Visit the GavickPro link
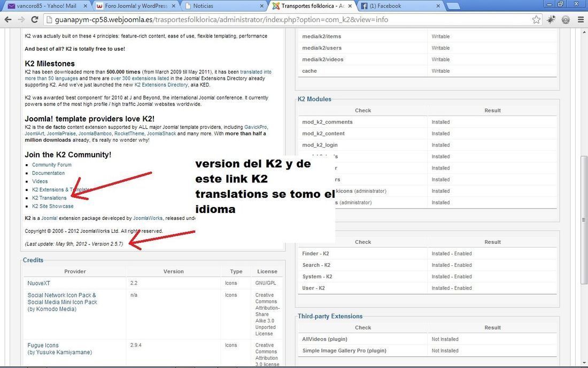The image size is (588, 368). point(256,127)
